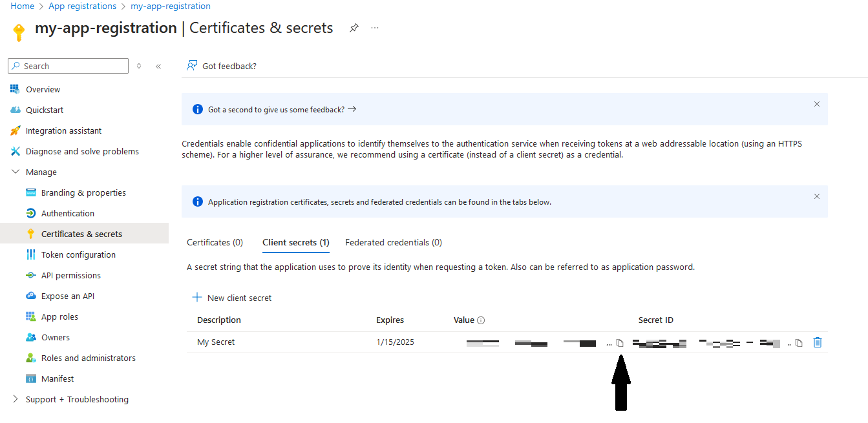868x423 pixels.
Task: Switch to the Certificates (0) tab
Action: point(215,243)
